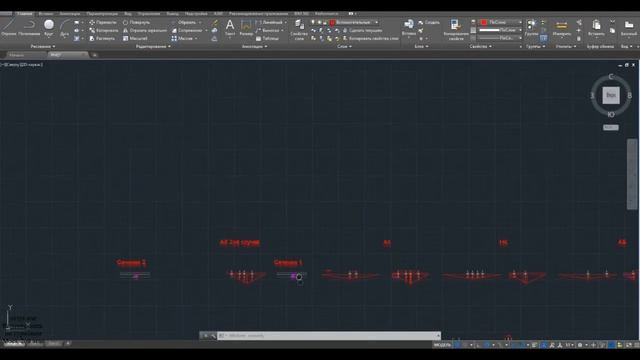Open the red ПоСлою color dropdown

click(x=501, y=22)
